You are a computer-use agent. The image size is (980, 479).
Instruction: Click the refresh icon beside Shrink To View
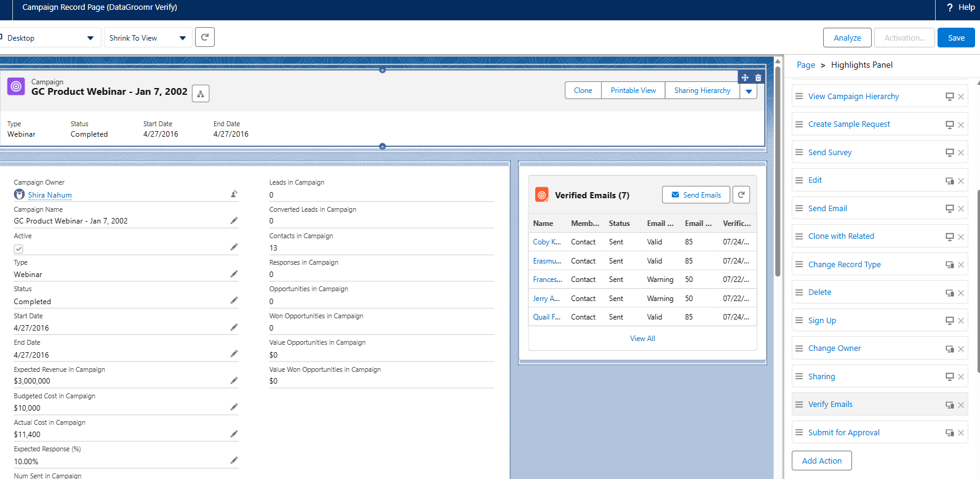[205, 38]
